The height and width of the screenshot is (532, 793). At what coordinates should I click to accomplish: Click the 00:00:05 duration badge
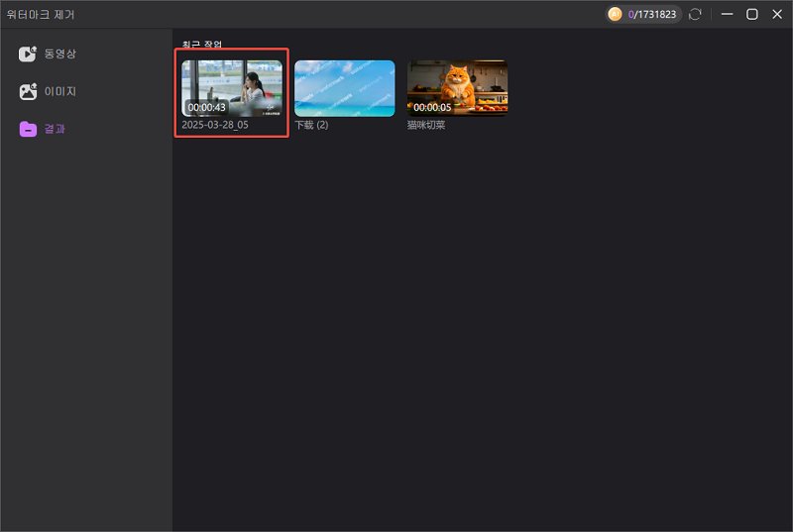tap(432, 107)
